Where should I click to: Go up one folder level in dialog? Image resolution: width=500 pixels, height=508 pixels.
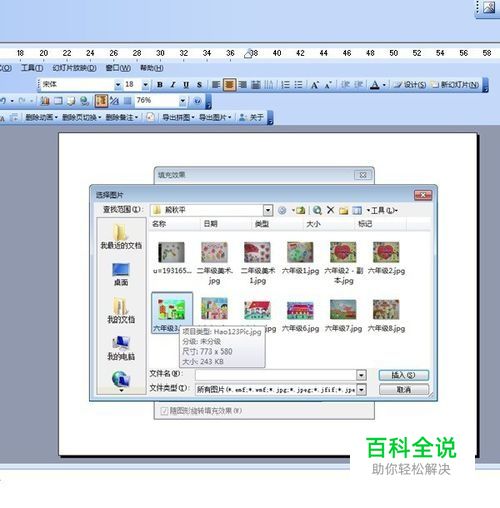coord(300,210)
